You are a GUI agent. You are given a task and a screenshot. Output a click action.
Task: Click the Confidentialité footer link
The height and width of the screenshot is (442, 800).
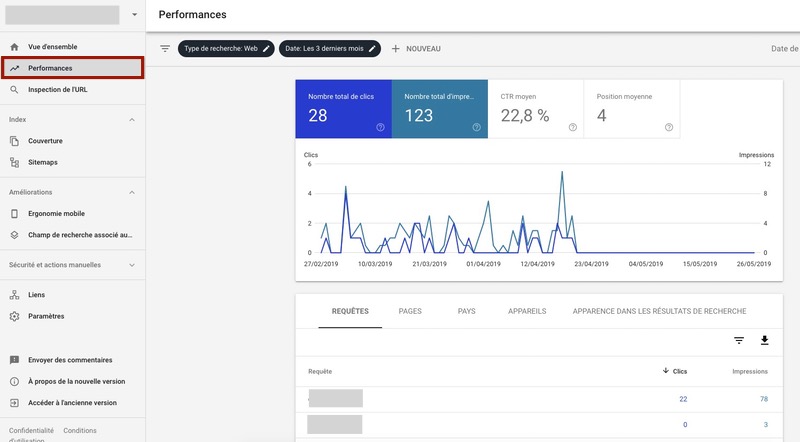31,431
